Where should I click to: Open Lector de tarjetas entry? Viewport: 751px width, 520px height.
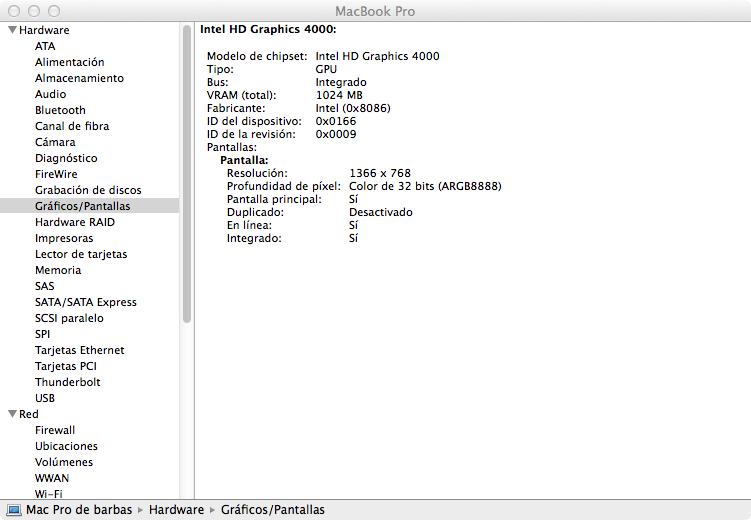click(81, 254)
